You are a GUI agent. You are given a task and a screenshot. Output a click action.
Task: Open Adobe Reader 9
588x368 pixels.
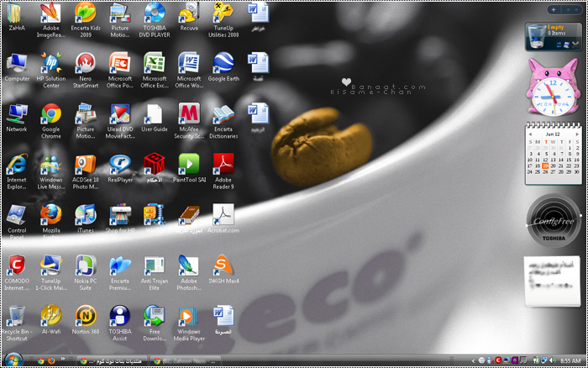pyautogui.click(x=223, y=165)
